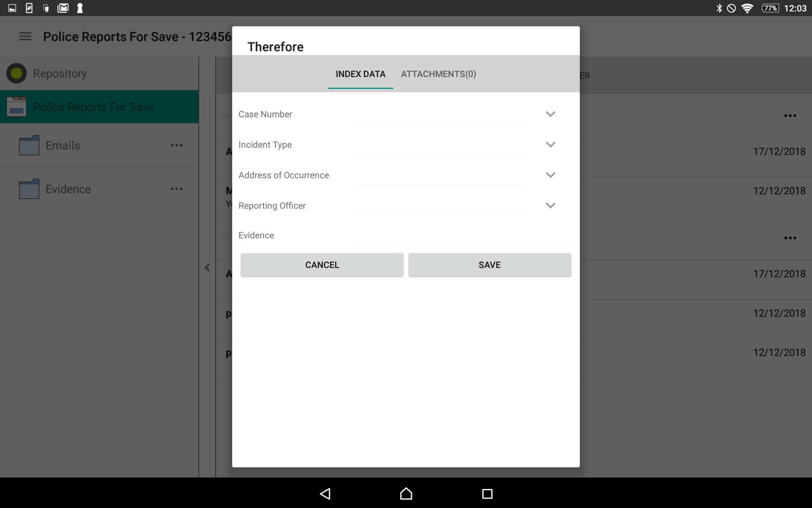Open options menu for Evidence folder
This screenshot has width=812, height=508.
[x=177, y=189]
